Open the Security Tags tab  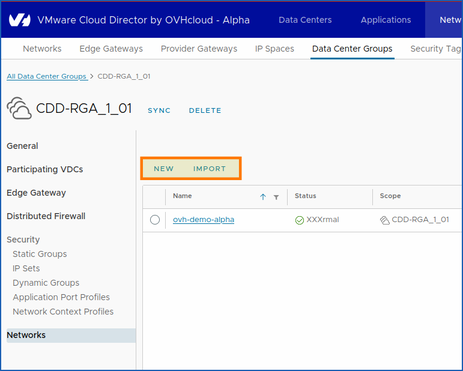pyautogui.click(x=436, y=49)
